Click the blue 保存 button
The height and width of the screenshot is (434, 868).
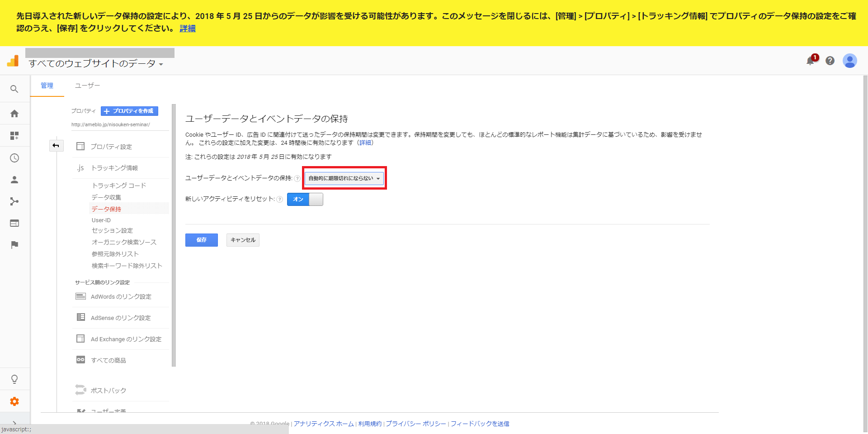(202, 240)
